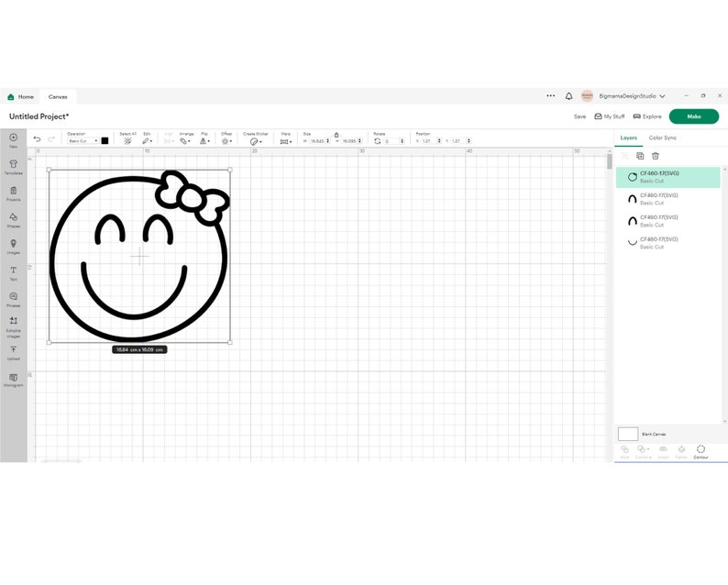Open the notifications bell
Screen dimensions: 728x585
point(568,96)
